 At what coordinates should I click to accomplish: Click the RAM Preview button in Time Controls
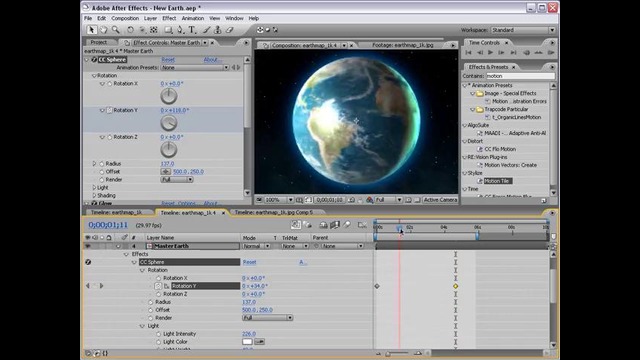point(551,52)
